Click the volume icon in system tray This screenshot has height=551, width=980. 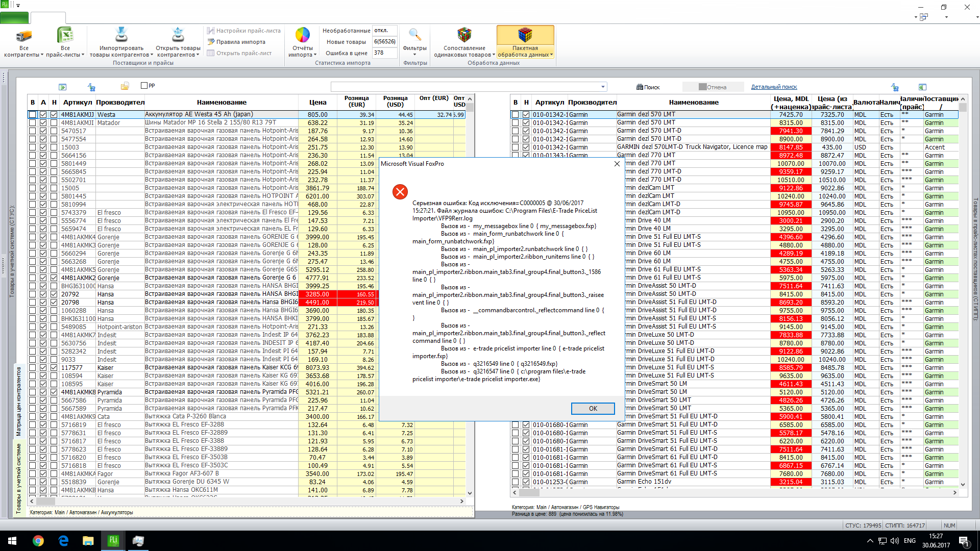(x=895, y=541)
